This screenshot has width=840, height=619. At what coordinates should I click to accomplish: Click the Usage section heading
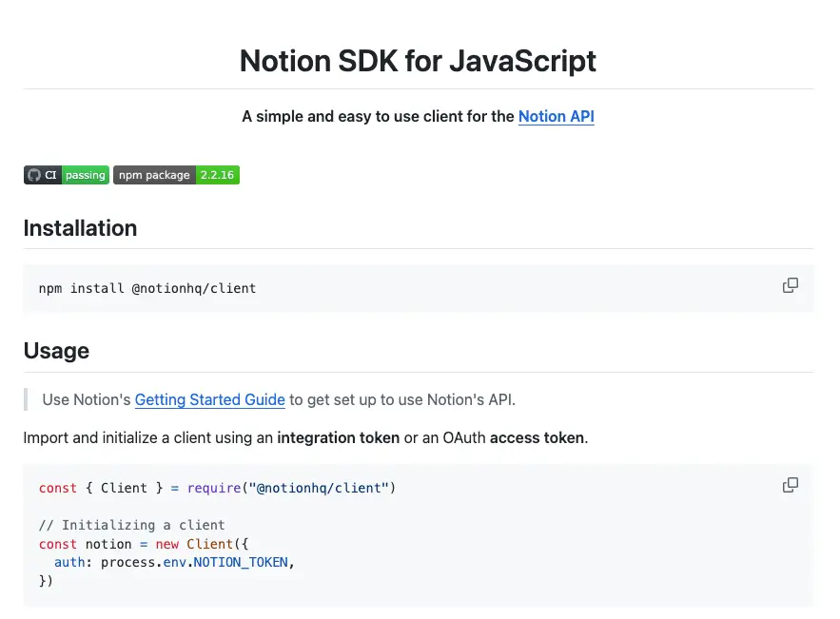click(x=56, y=351)
